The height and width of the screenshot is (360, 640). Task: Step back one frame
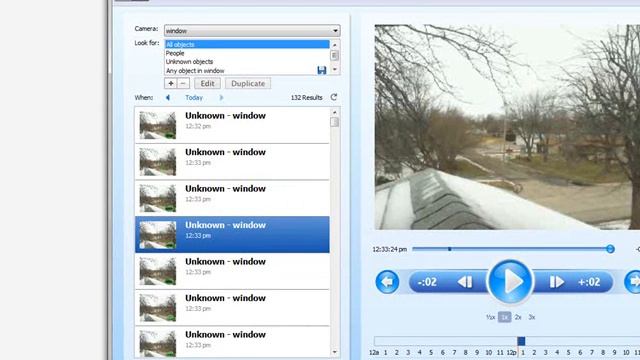[x=465, y=282]
